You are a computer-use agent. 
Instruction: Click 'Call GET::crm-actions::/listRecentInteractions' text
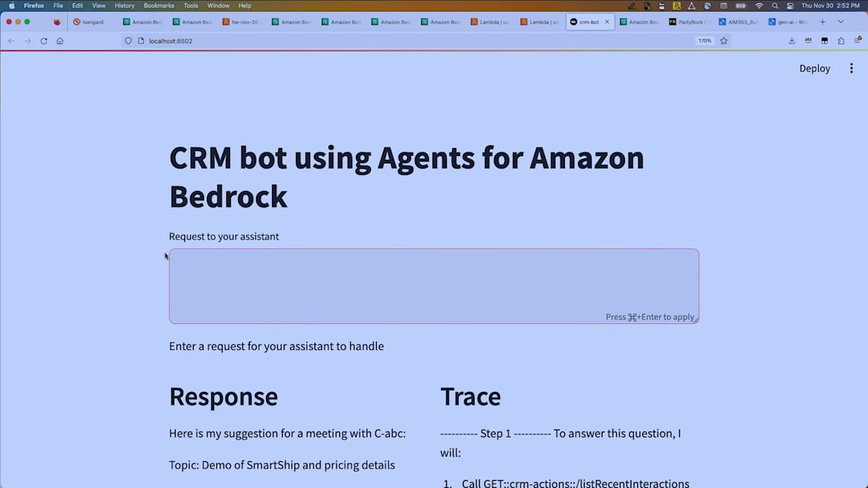576,483
